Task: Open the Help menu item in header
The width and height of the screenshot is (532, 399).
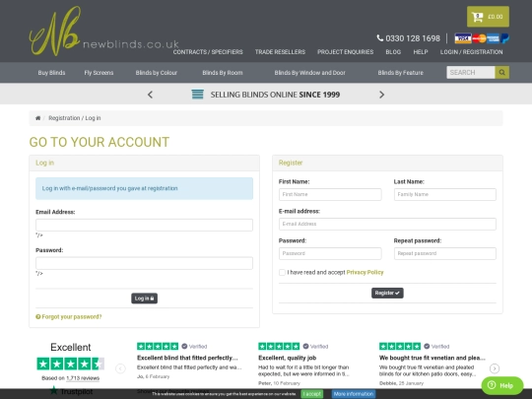Action: pyautogui.click(x=421, y=52)
